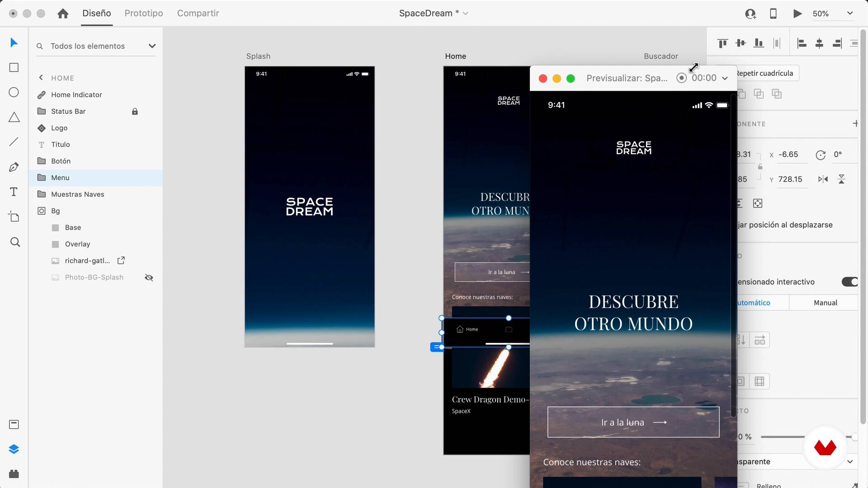Image resolution: width=868 pixels, height=488 pixels.
Task: Edit the Y position field
Action: coord(792,179)
